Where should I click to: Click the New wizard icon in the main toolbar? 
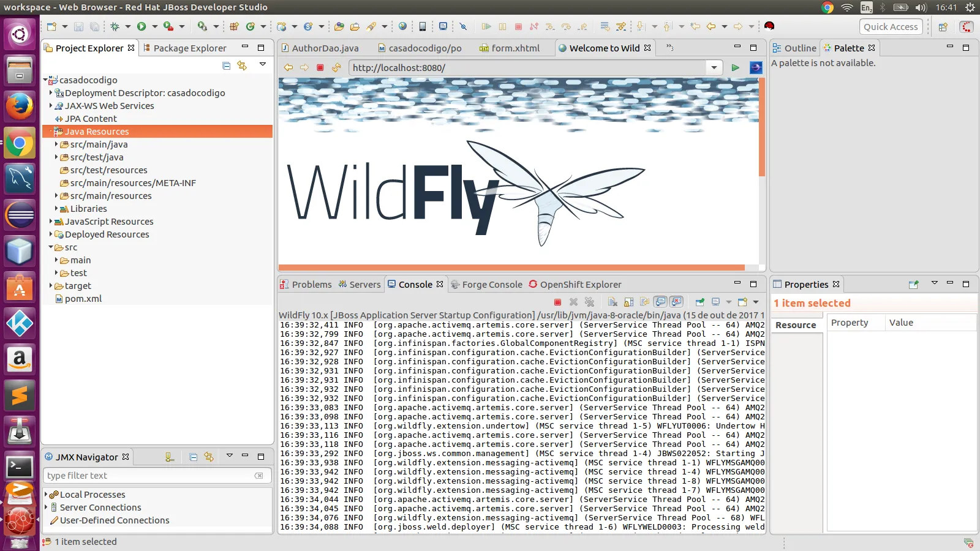[51, 26]
